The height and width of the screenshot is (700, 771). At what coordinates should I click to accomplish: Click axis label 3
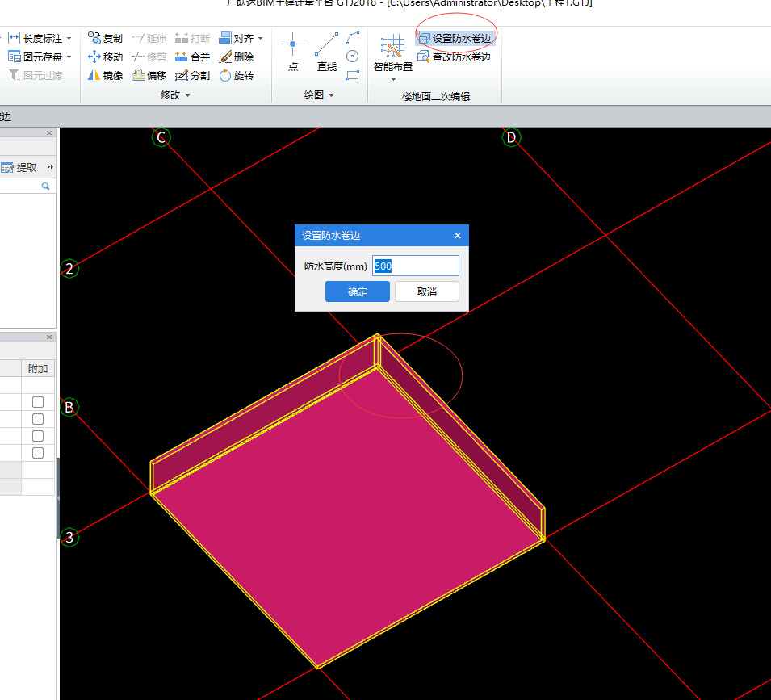point(69,537)
